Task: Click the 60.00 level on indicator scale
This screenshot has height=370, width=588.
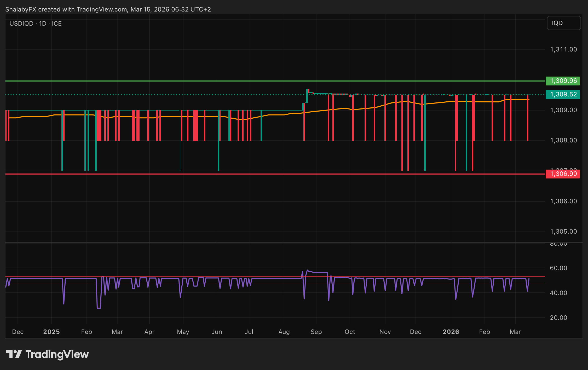Action: click(558, 268)
